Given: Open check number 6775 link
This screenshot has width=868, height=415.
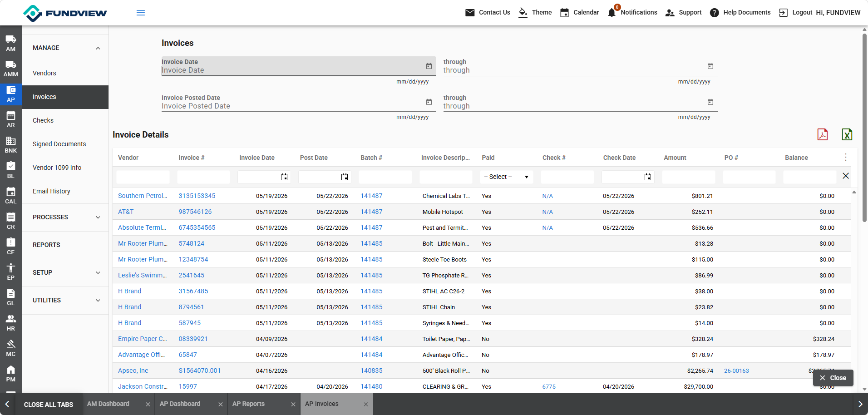Looking at the screenshot, I should 549,387.
